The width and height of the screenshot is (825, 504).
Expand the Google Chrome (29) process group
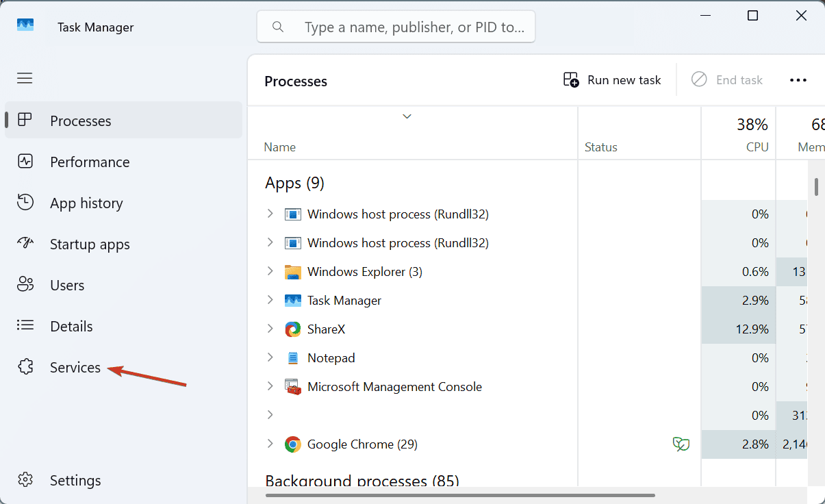click(x=270, y=444)
